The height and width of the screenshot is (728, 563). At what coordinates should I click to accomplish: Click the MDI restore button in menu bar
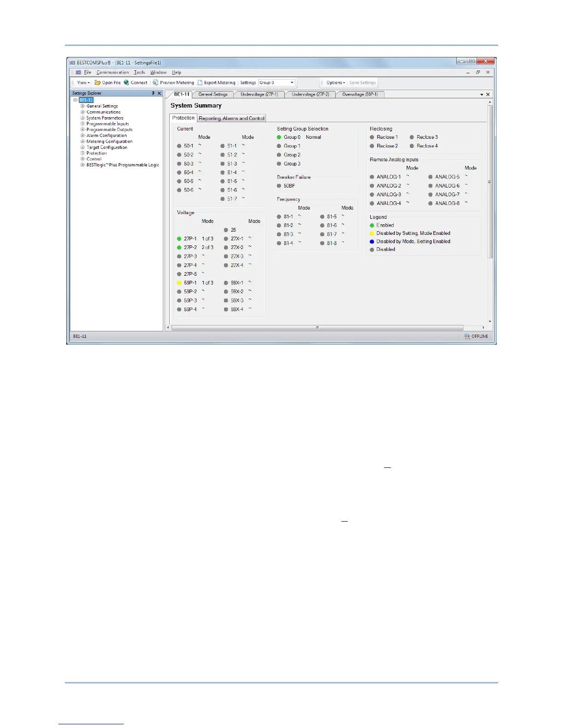click(x=478, y=72)
